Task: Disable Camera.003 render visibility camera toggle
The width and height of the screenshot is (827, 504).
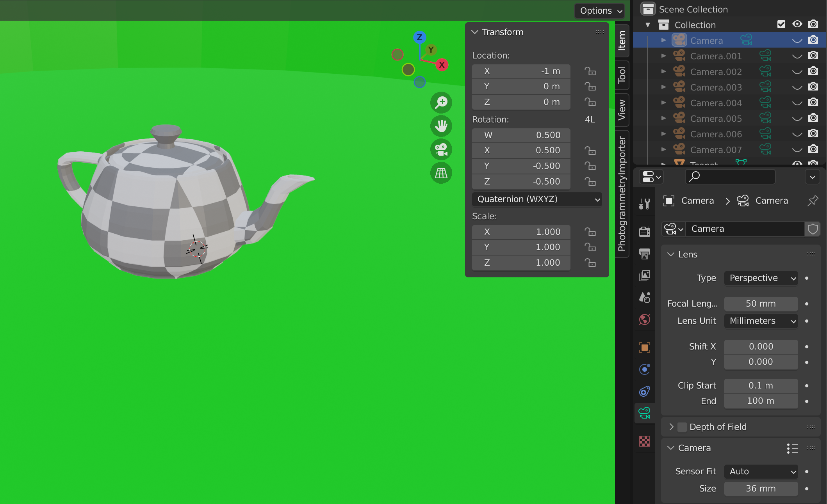Action: pos(813,87)
